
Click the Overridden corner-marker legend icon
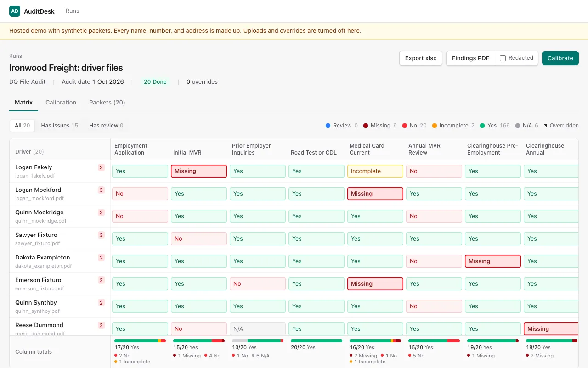click(x=546, y=126)
